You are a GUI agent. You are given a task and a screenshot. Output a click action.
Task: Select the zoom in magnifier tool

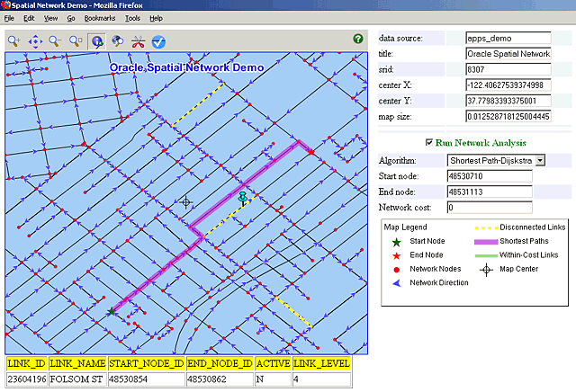[x=14, y=40]
